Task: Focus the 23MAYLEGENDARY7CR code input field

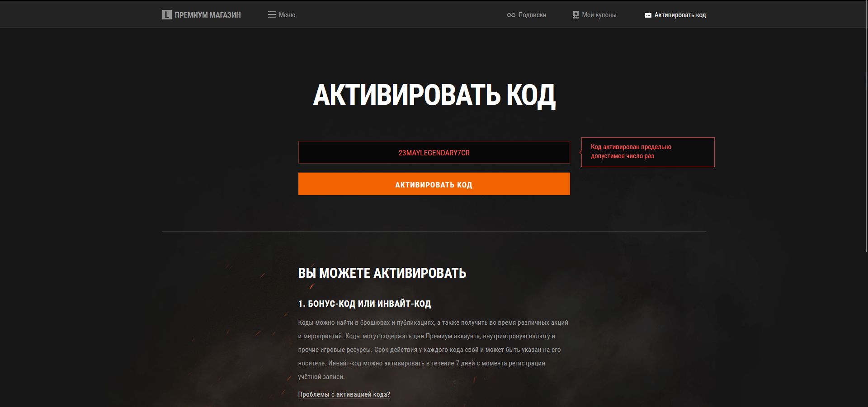Action: point(434,152)
